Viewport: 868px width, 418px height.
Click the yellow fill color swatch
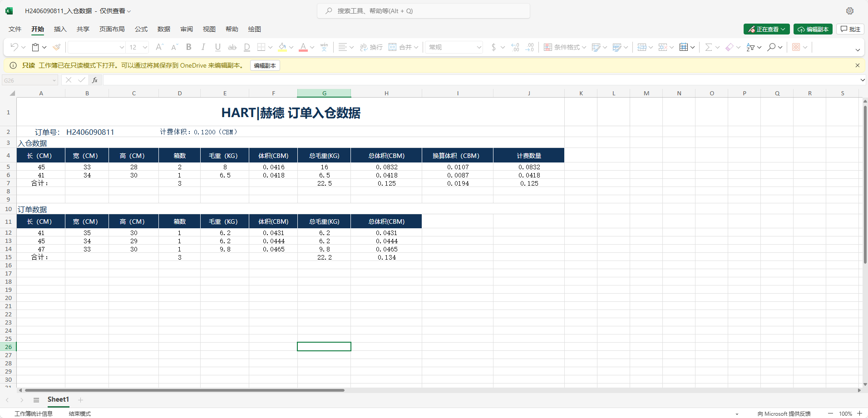point(282,47)
